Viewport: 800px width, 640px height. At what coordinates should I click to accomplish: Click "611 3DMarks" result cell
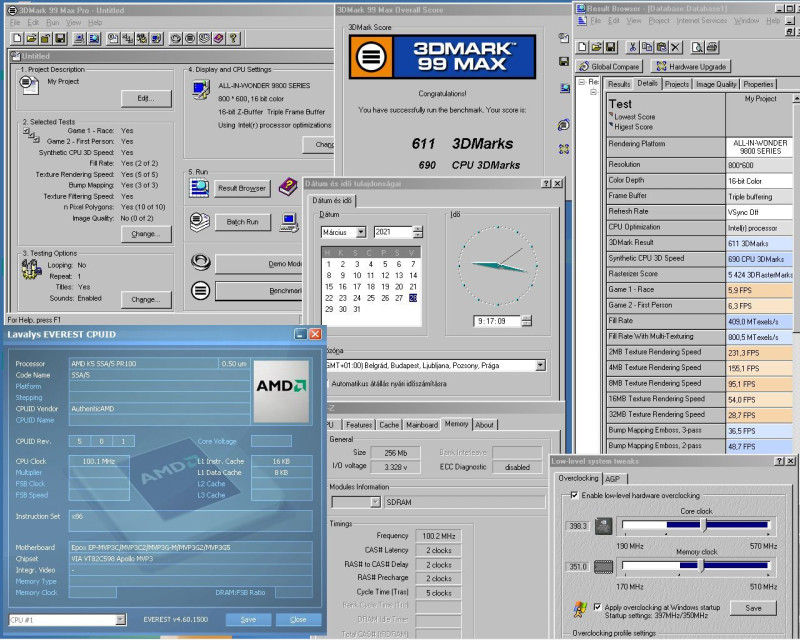[x=759, y=243]
